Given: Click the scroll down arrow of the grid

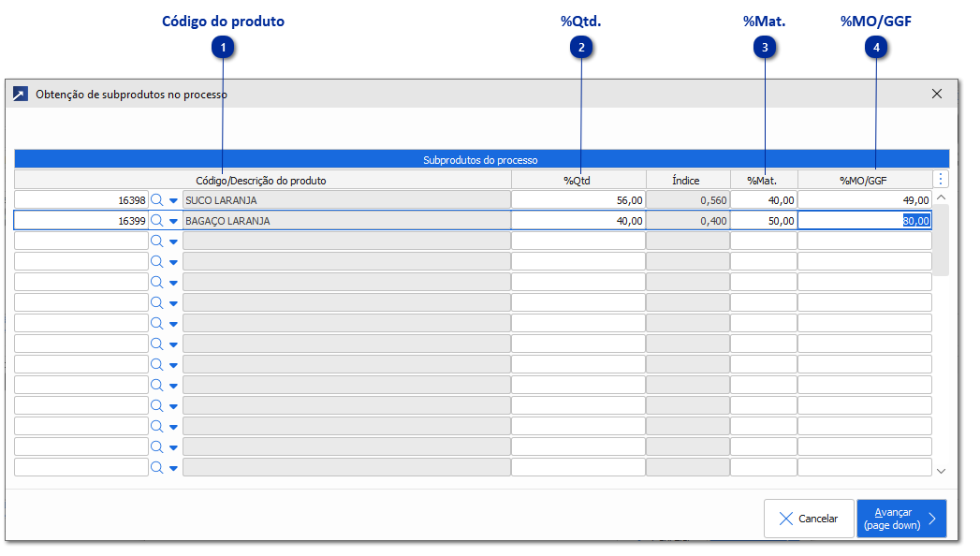Looking at the screenshot, I should (942, 471).
